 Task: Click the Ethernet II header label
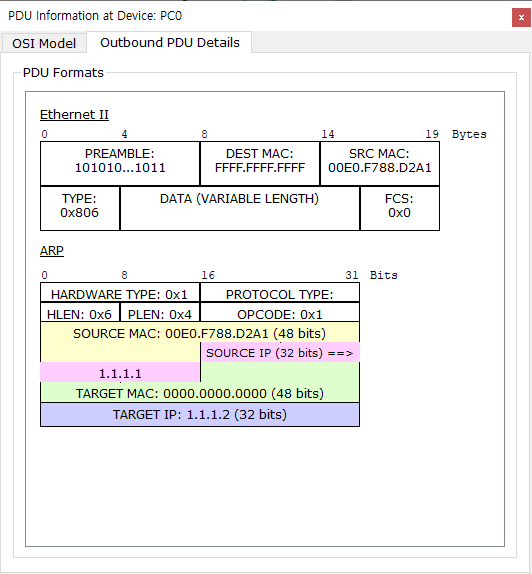[x=74, y=115]
